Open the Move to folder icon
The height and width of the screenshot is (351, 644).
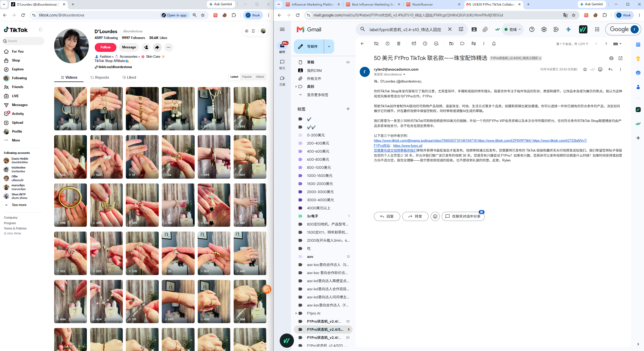click(451, 44)
